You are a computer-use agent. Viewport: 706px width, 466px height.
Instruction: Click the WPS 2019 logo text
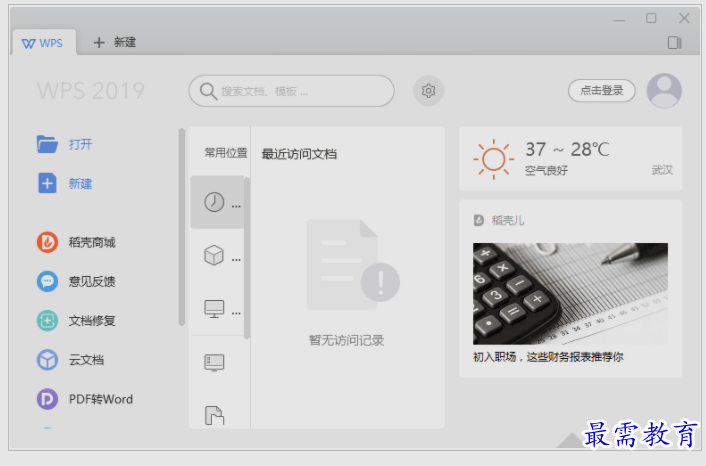coord(91,91)
